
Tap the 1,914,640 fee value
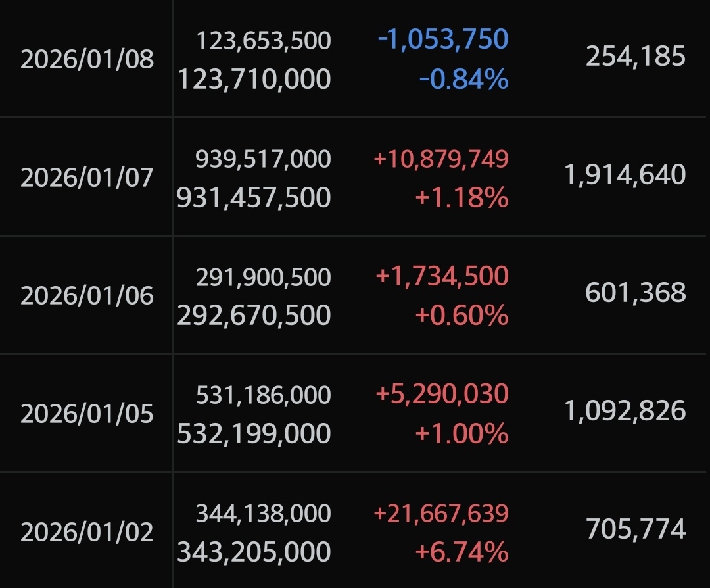tap(625, 175)
